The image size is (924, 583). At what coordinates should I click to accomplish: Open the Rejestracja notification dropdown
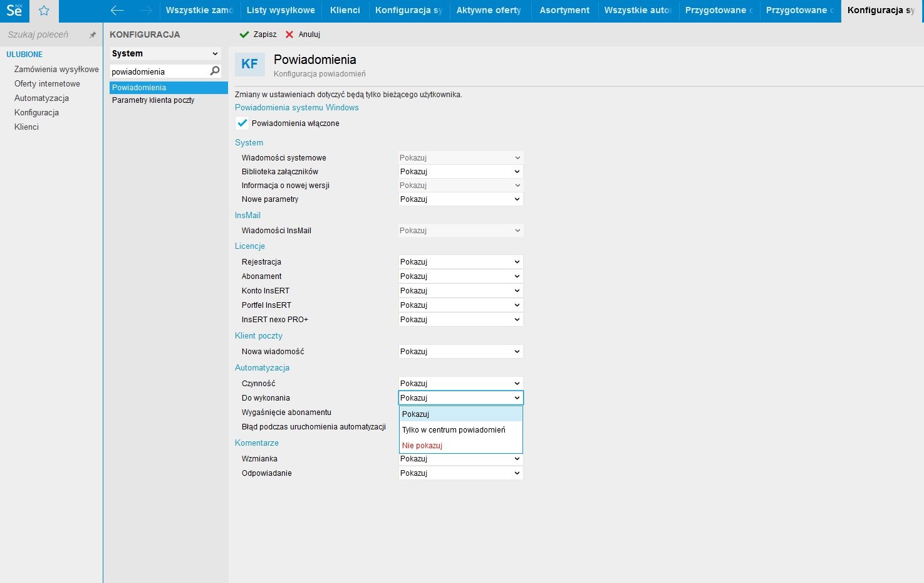[460, 262]
